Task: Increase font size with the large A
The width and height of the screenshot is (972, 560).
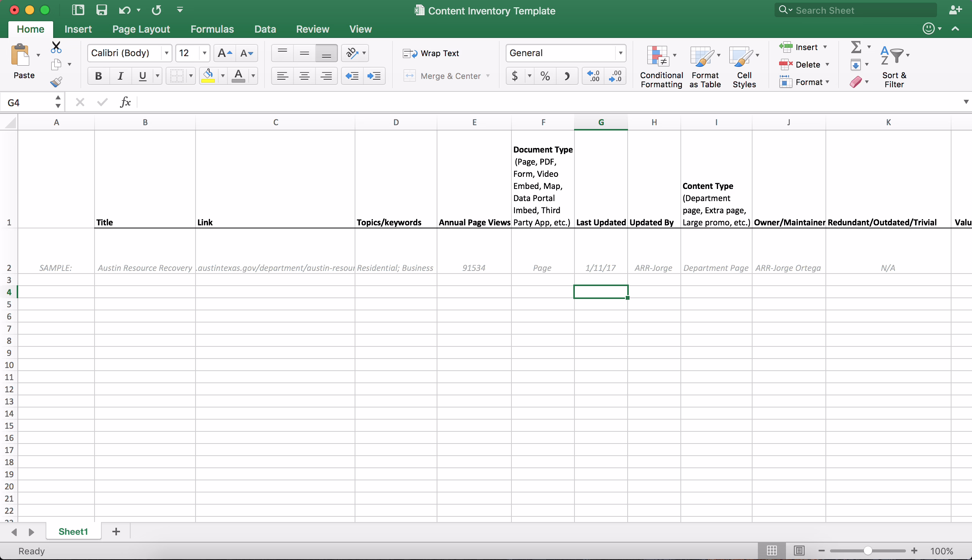Action: [x=225, y=53]
